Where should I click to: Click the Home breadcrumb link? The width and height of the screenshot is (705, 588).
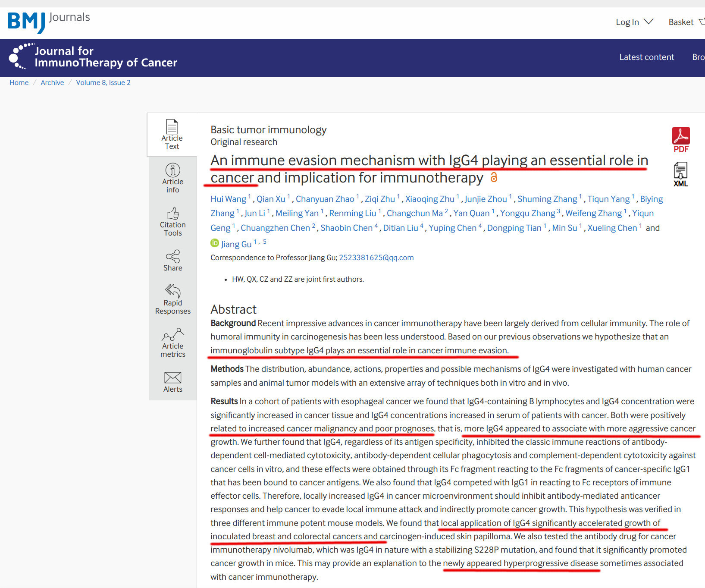click(x=19, y=82)
